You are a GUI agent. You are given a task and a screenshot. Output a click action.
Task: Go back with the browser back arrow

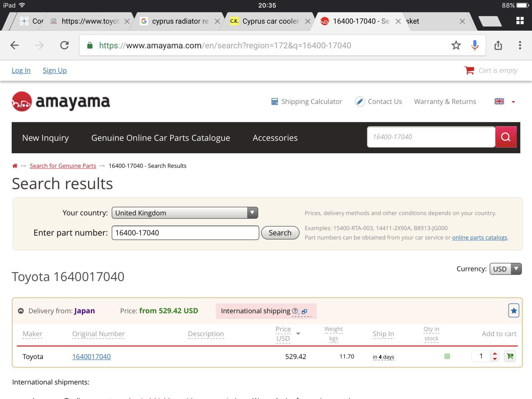(x=15, y=45)
